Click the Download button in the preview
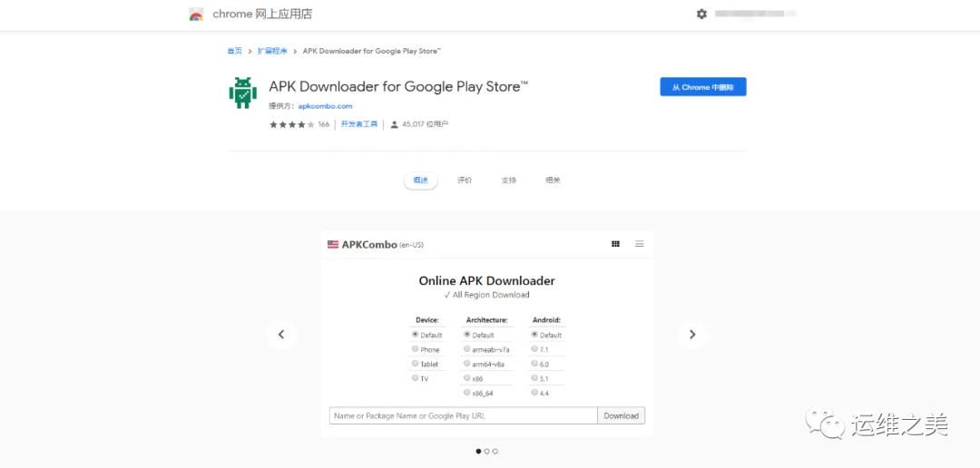The height and width of the screenshot is (468, 980). tap(622, 415)
